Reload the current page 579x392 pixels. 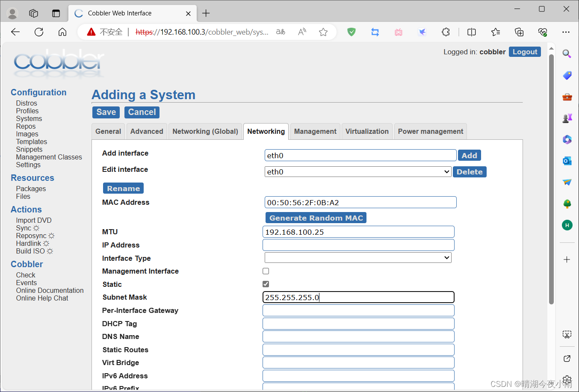39,32
